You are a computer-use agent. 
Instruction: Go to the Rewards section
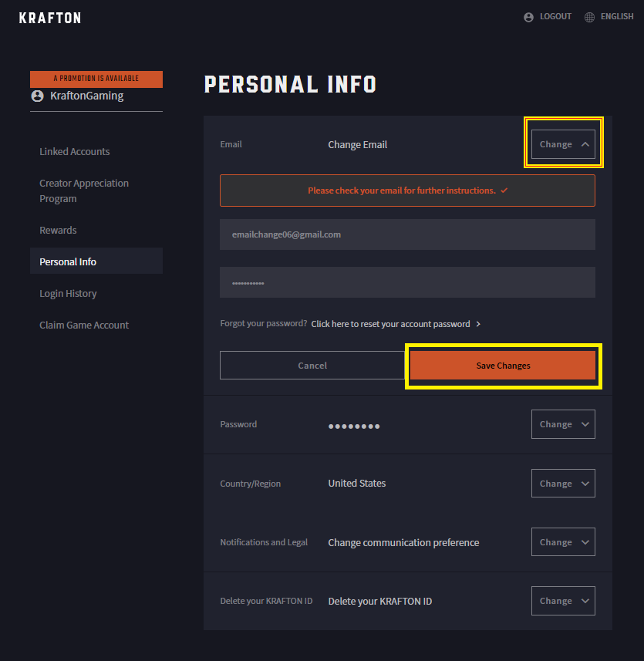pos(58,230)
